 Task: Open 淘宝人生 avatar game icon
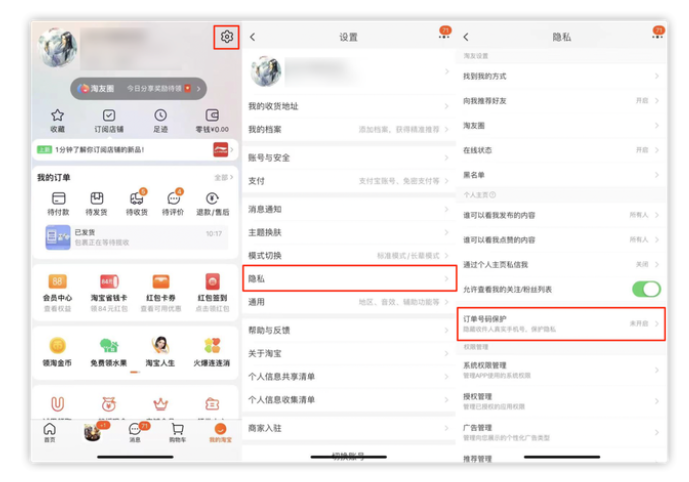coord(160,345)
